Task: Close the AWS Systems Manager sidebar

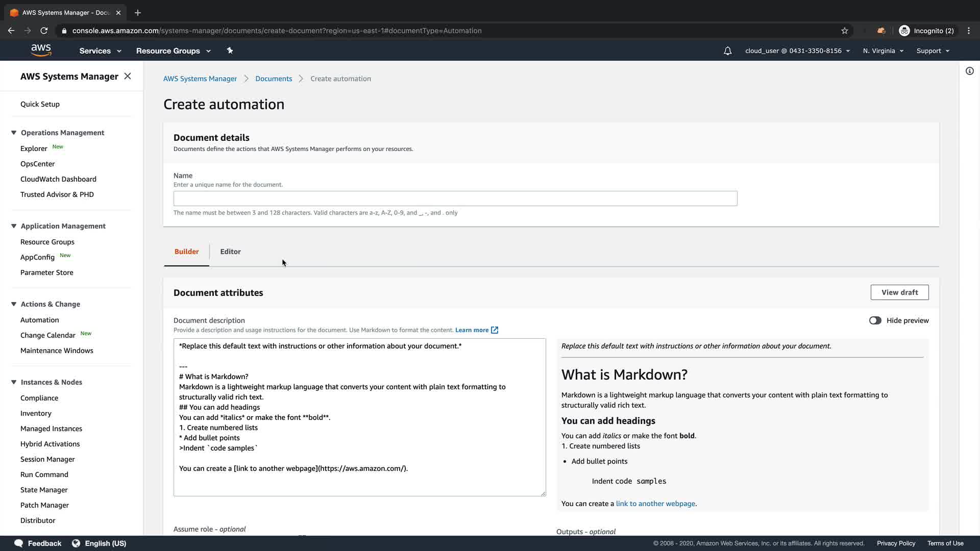Action: tap(128, 76)
